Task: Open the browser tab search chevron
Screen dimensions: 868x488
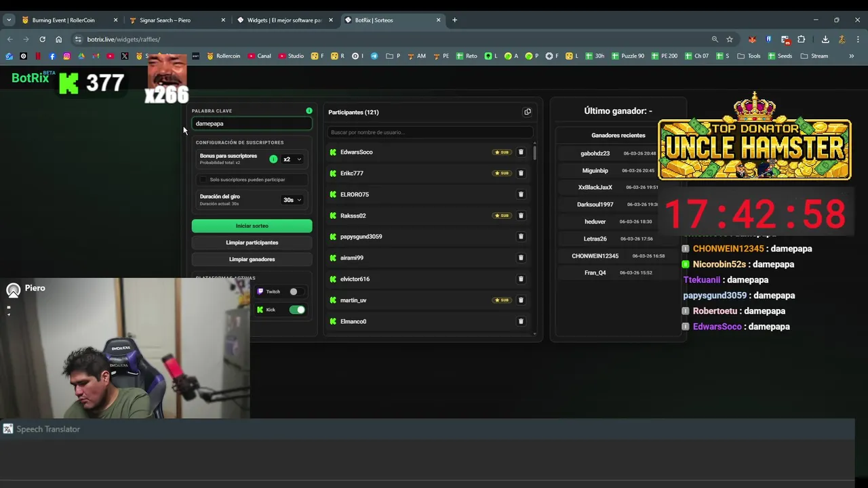Action: pos(9,20)
